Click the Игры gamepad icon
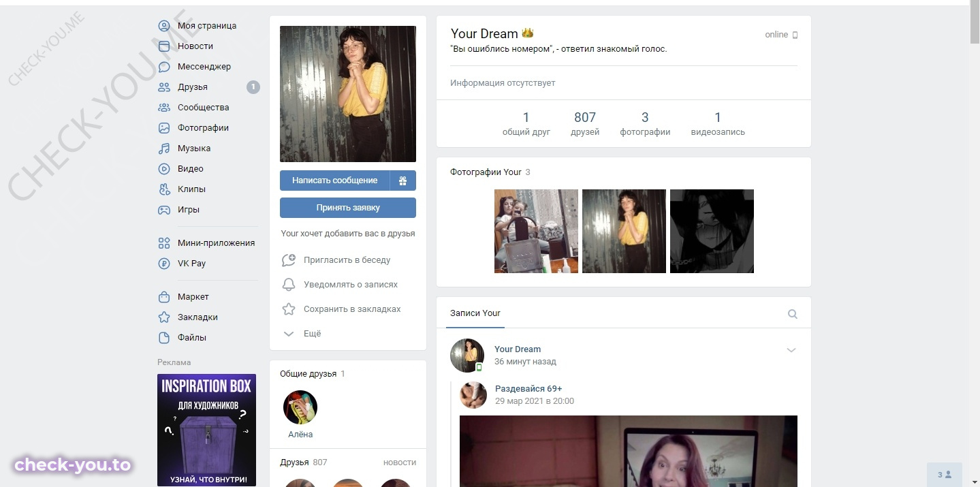The image size is (980, 487). (164, 210)
